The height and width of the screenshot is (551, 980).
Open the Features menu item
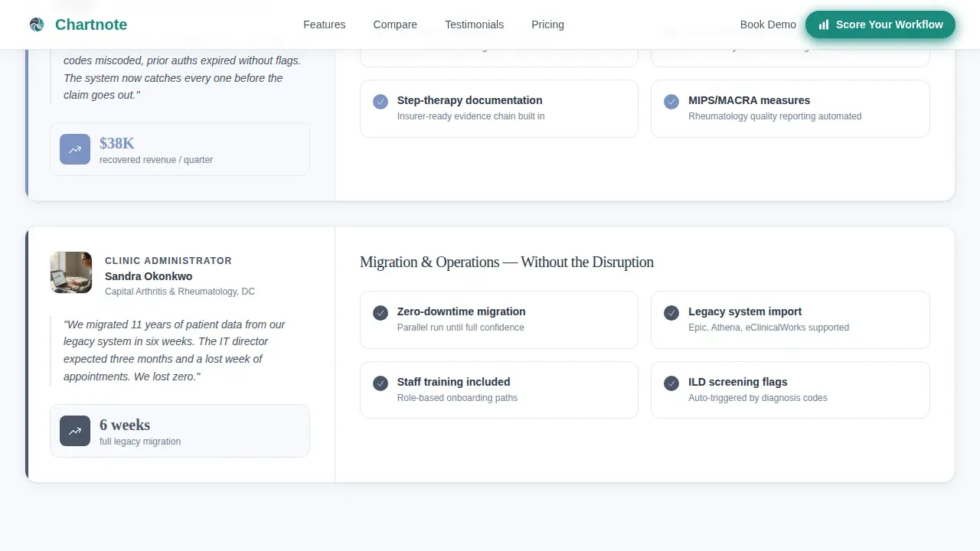click(x=325, y=24)
